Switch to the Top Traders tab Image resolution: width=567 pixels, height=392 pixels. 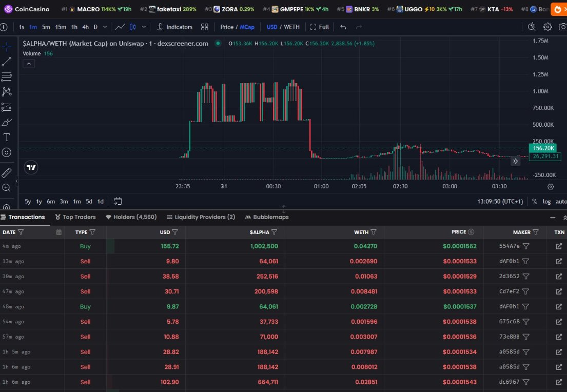coord(75,217)
